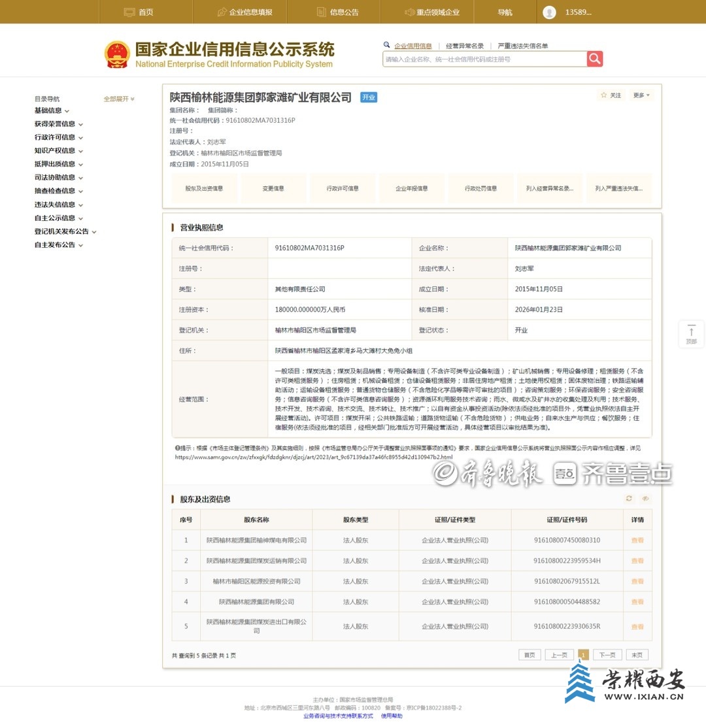
Task: Click the 首页 monitor icon in the top bar
Action: [129, 12]
